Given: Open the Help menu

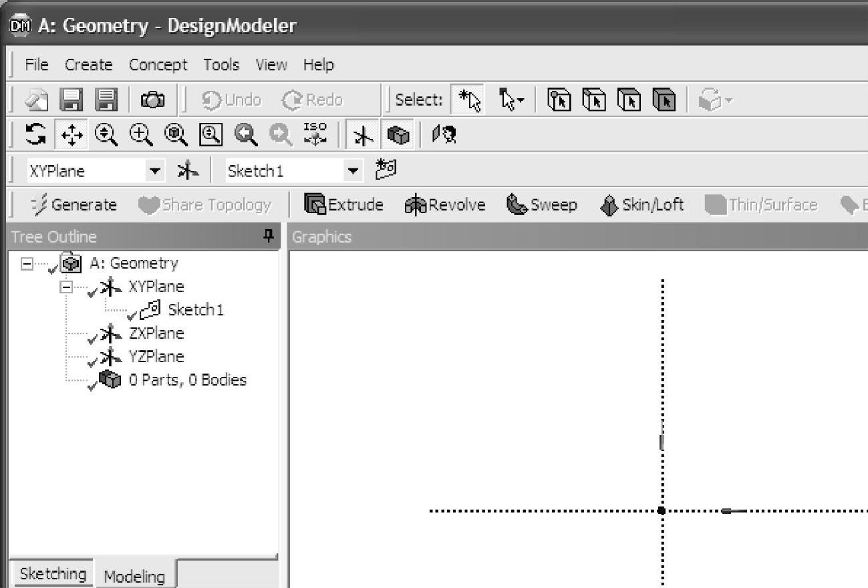Looking at the screenshot, I should pyautogui.click(x=318, y=65).
